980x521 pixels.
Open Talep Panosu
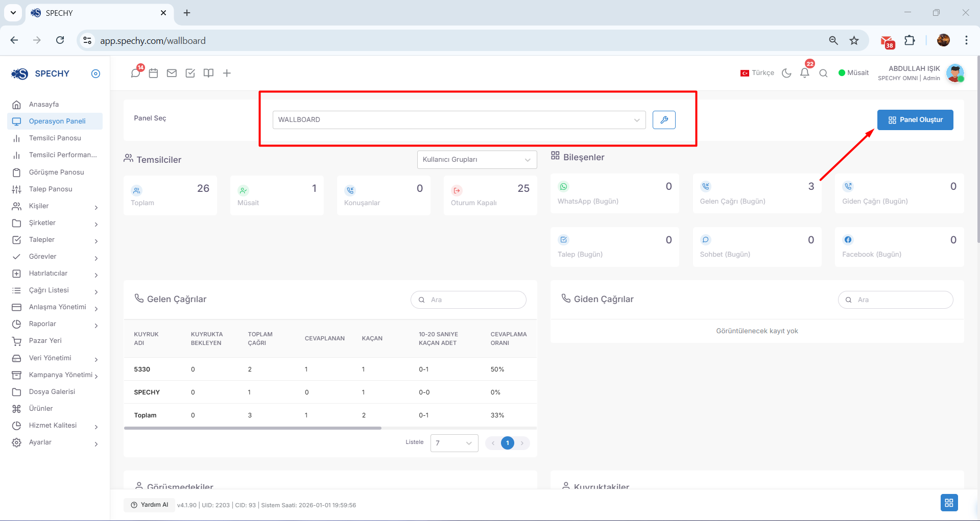pyautogui.click(x=55, y=189)
